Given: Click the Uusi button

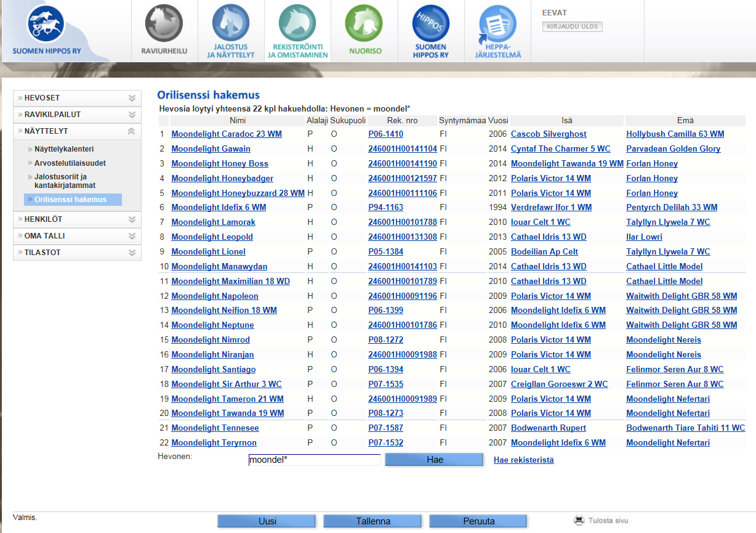Looking at the screenshot, I should 267,521.
